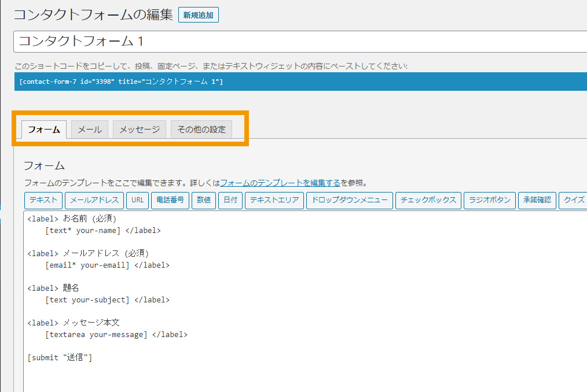Follow the フォームのテンプレートを編集する link
587x392 pixels.
pyautogui.click(x=280, y=183)
